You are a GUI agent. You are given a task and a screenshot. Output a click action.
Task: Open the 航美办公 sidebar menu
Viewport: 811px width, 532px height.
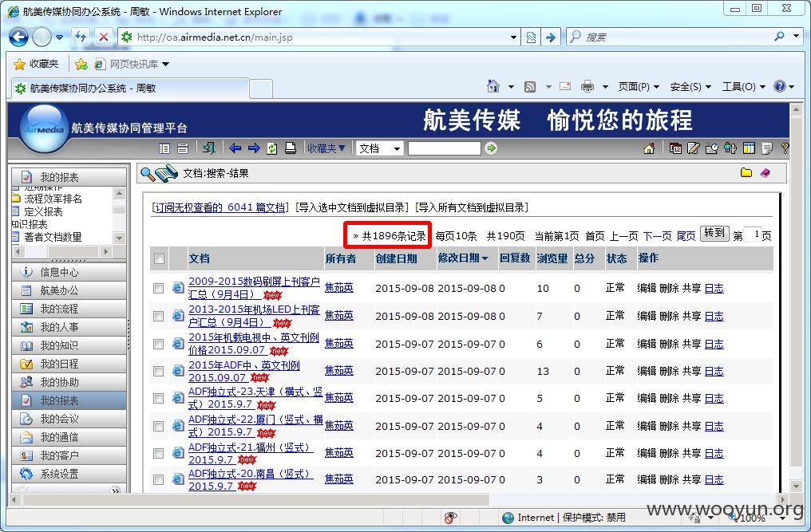[69, 290]
